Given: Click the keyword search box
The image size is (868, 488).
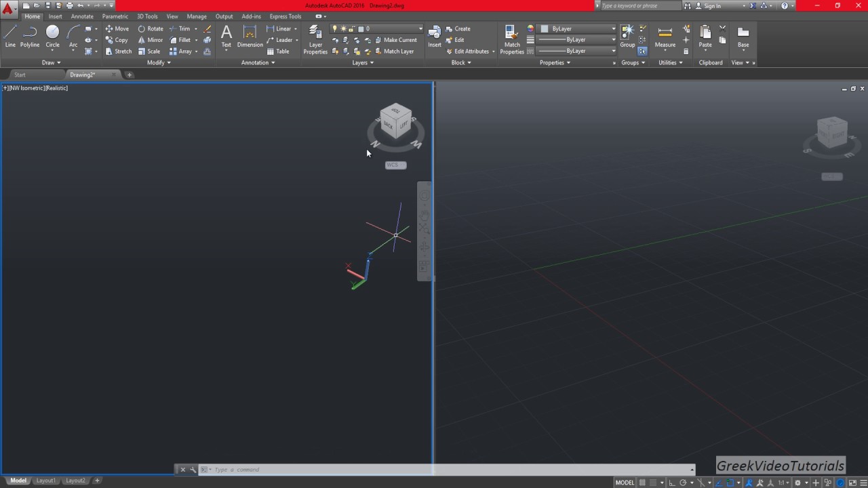Looking at the screenshot, I should pos(639,5).
